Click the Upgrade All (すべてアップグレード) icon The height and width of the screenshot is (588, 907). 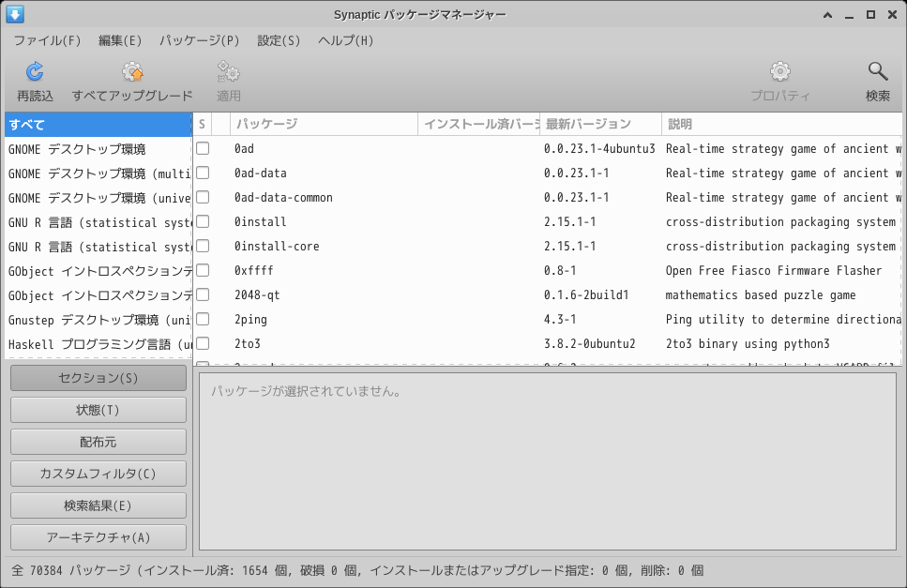132,71
